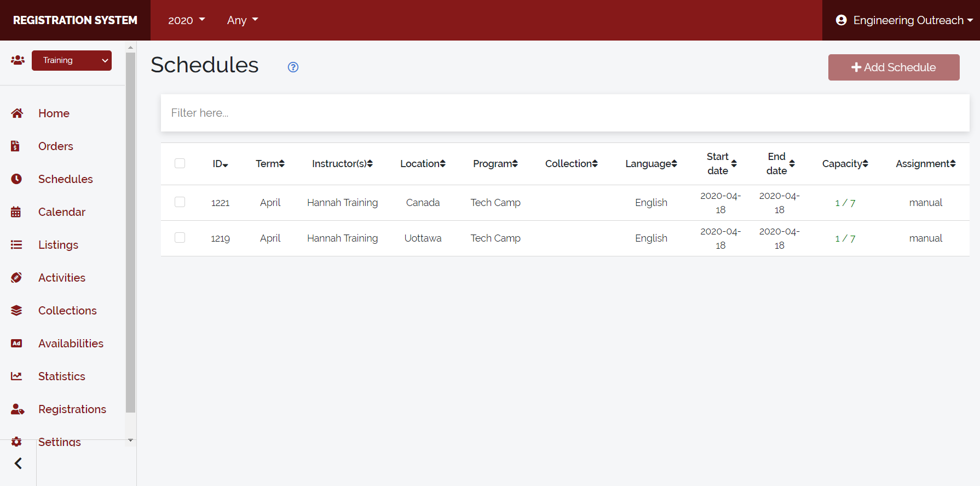Open the Any filter dropdown
Screen dimensions: 980x486
click(242, 20)
